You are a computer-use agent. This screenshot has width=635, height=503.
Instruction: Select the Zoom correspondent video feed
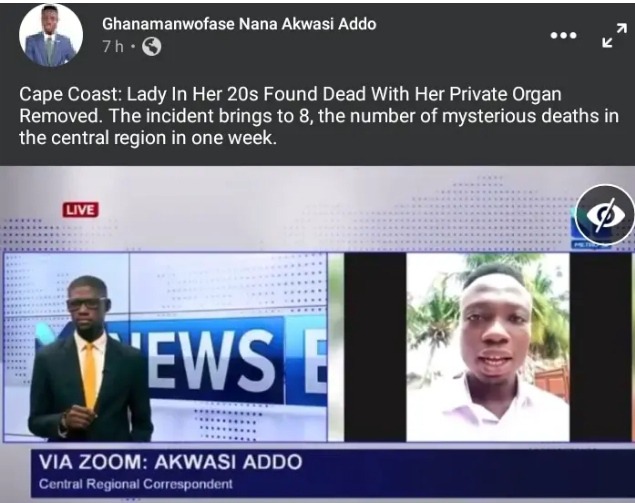pos(488,347)
